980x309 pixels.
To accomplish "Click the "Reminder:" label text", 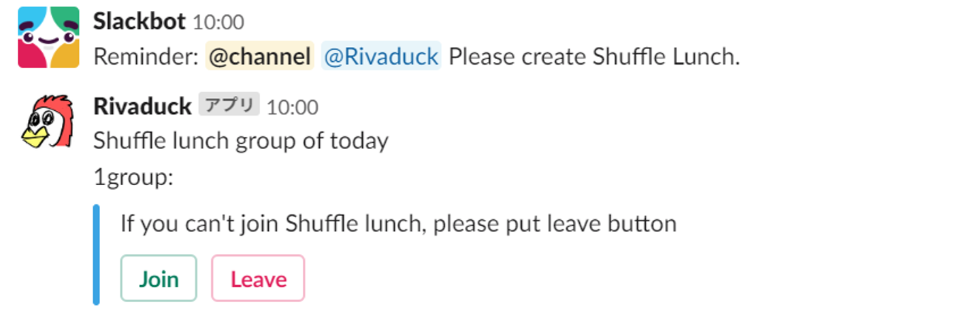I will pyautogui.click(x=146, y=57).
